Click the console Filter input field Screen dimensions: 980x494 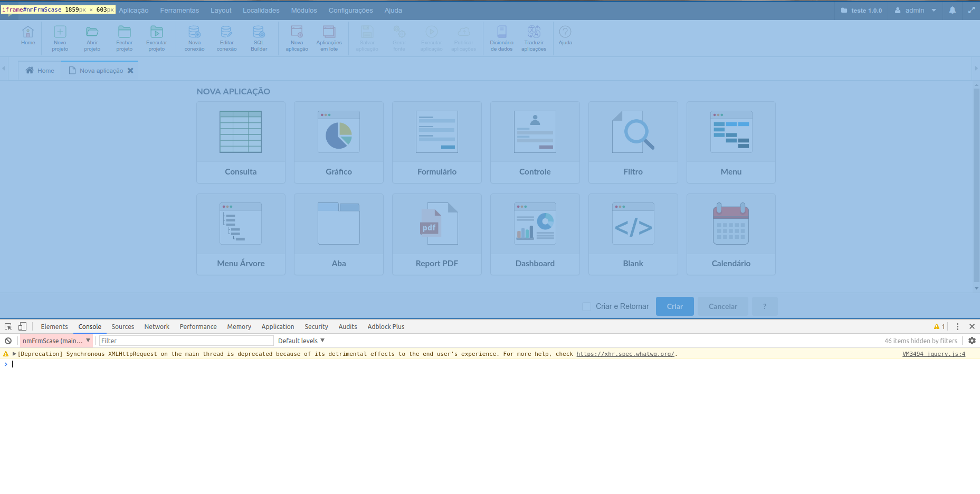click(186, 341)
